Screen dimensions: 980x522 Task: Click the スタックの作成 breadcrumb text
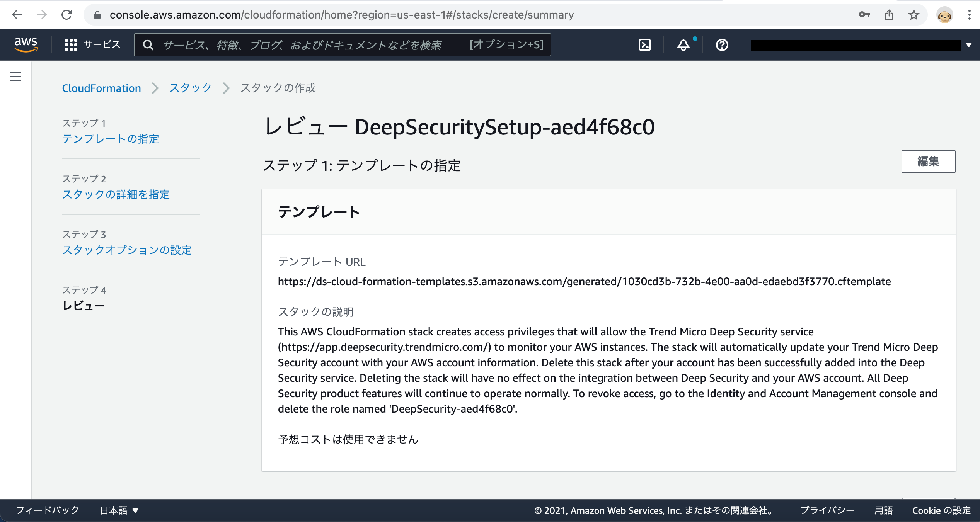coord(278,88)
